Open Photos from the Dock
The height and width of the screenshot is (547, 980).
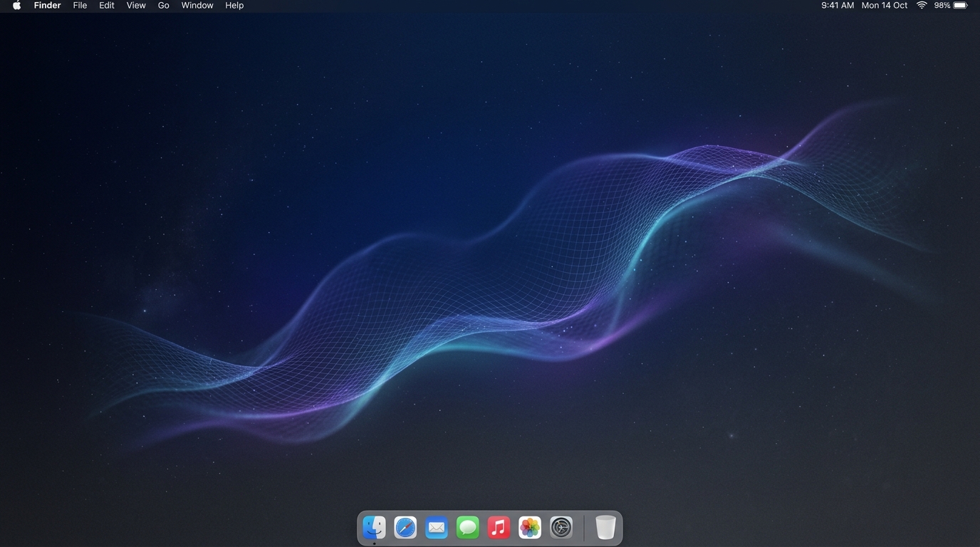click(x=530, y=528)
